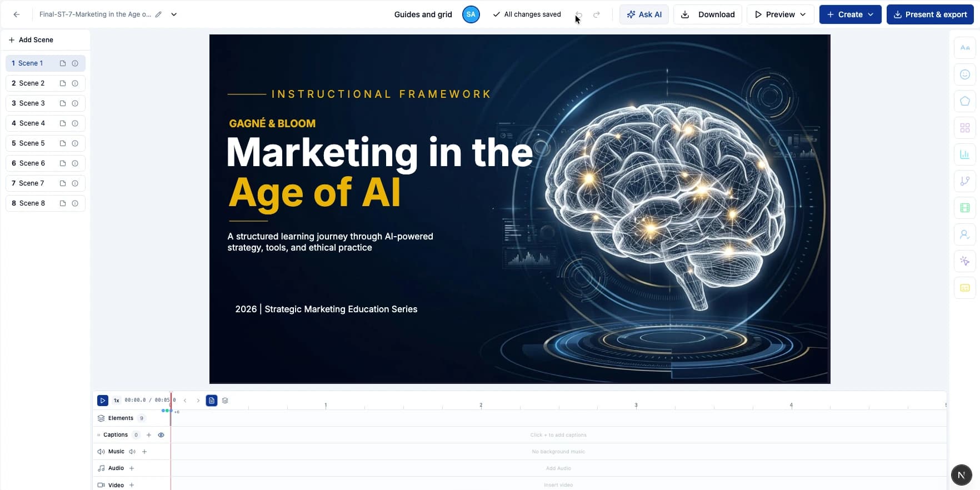The height and width of the screenshot is (490, 980).
Task: Click 'Add Audio' placeholder in Audio track
Action: 558,468
